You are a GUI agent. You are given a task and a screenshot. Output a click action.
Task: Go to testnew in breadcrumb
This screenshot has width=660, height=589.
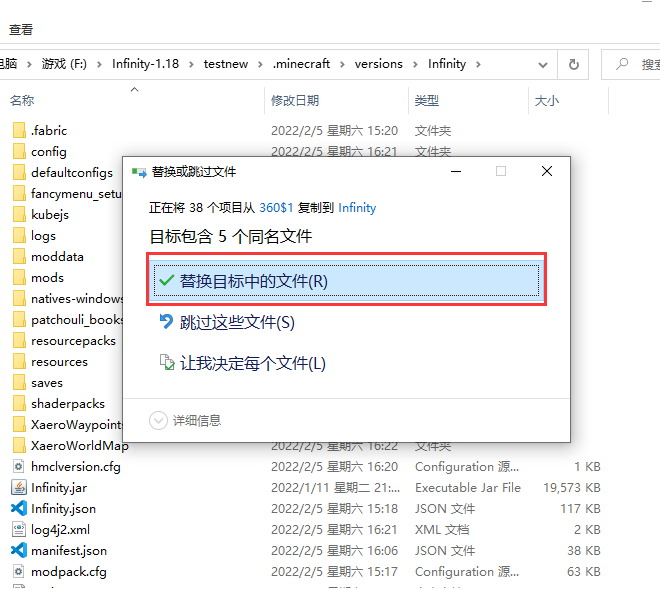point(226,64)
